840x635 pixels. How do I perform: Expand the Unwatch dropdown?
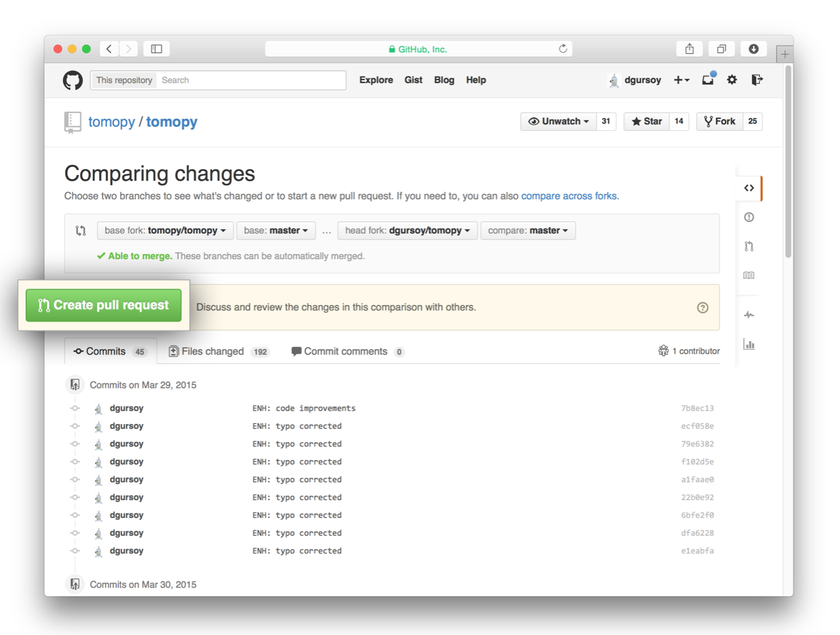[559, 122]
